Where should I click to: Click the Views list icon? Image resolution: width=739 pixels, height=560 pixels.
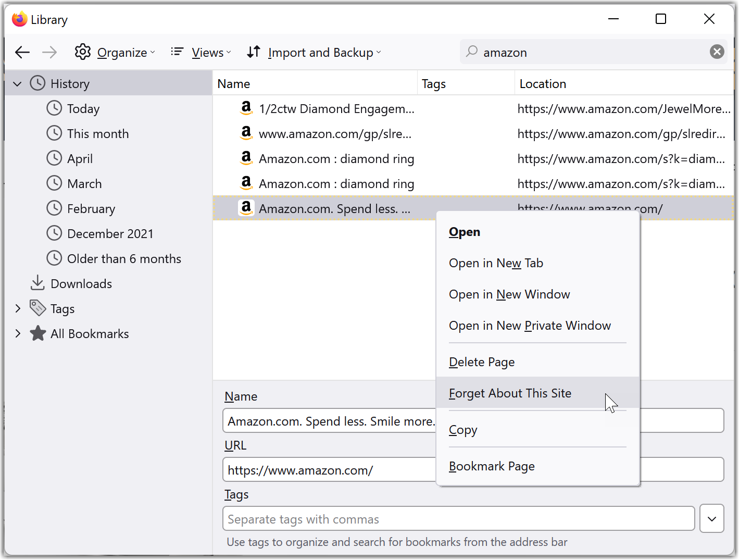tap(177, 52)
